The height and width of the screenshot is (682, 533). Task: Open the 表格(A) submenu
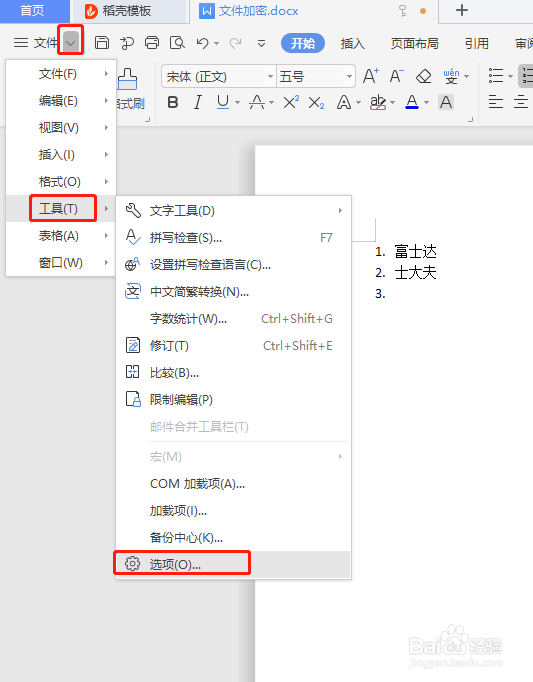pyautogui.click(x=61, y=236)
